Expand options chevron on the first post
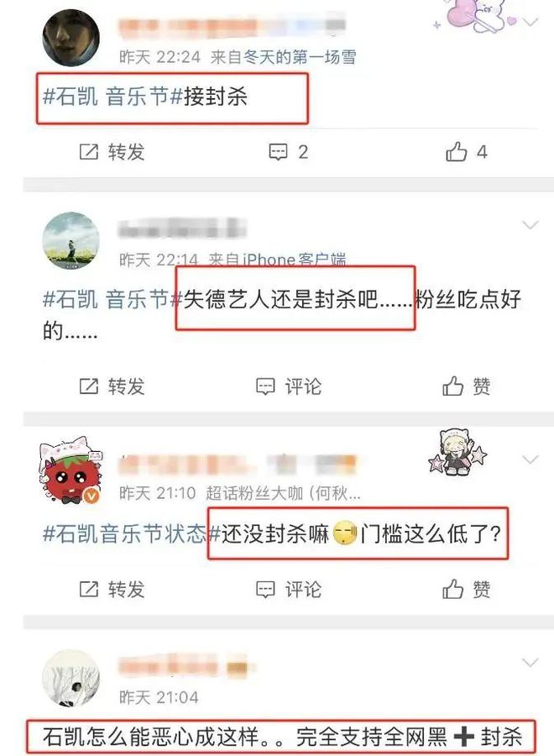 [x=530, y=22]
